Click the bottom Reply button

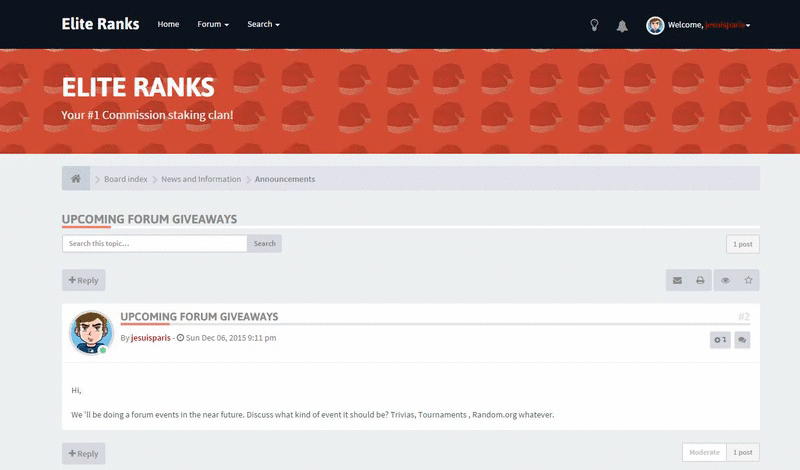pos(84,454)
